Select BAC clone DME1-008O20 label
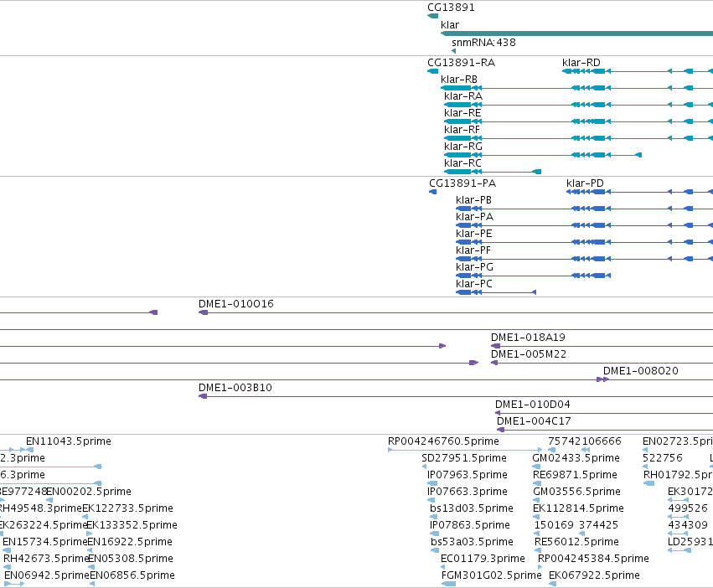 point(641,372)
